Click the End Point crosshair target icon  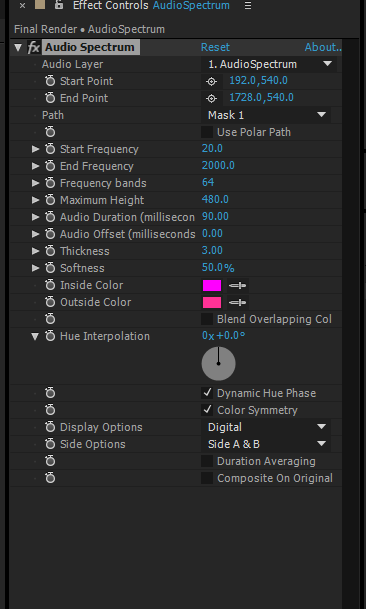[211, 99]
